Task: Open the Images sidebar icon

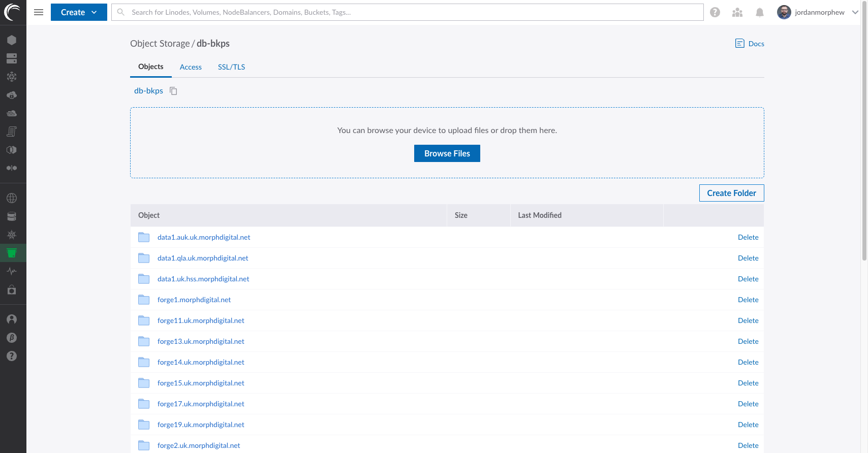Action: click(x=12, y=150)
